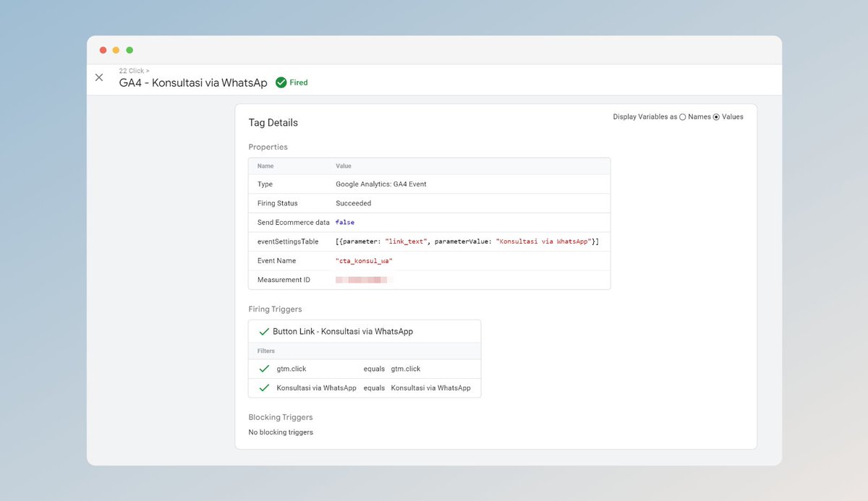Image resolution: width=868 pixels, height=501 pixels.
Task: Click the eventSettingsTable name cell
Action: coord(288,241)
